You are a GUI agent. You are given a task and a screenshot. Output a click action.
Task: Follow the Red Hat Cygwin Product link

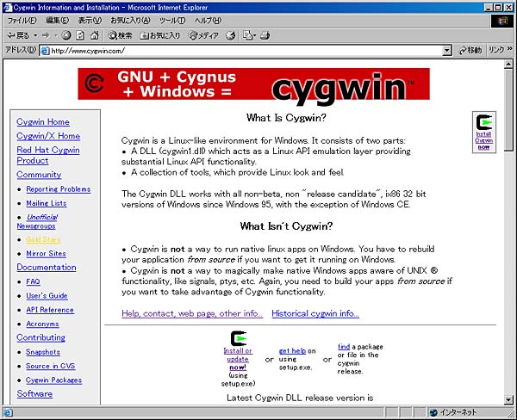48,155
